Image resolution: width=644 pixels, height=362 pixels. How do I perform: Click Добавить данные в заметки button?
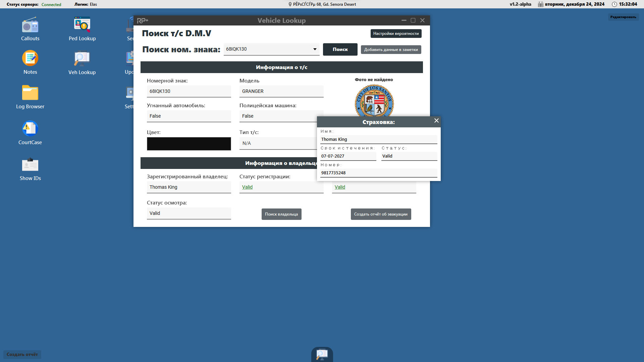391,50
